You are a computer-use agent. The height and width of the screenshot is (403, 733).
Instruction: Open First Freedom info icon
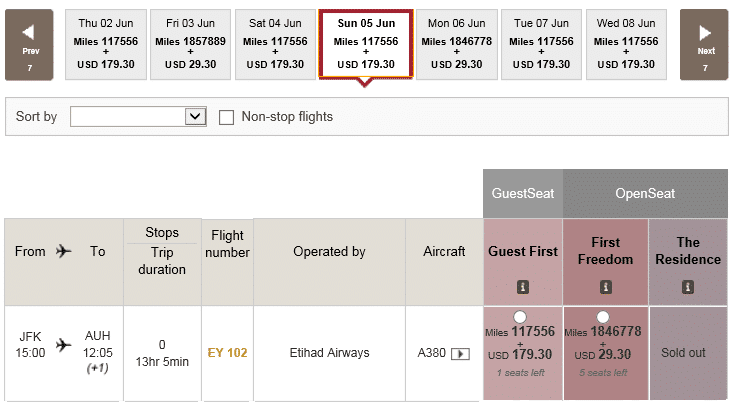(605, 287)
